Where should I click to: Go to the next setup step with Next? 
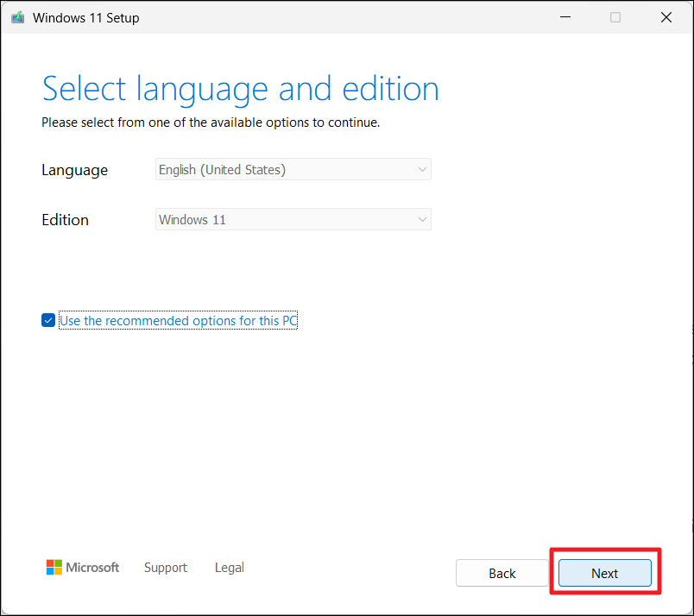click(x=604, y=573)
